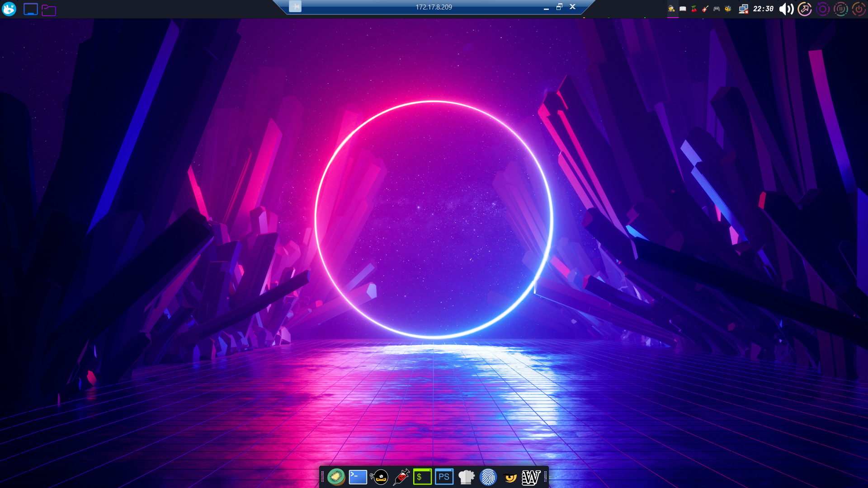The image size is (868, 488).
Task: Open the green dollar-sign terminal
Action: click(x=422, y=476)
